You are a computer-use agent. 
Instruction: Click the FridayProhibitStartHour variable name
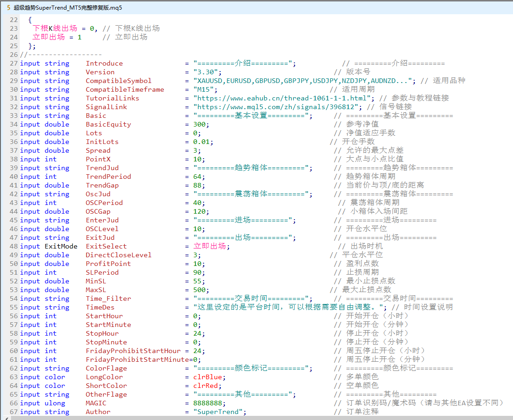pyautogui.click(x=133, y=351)
